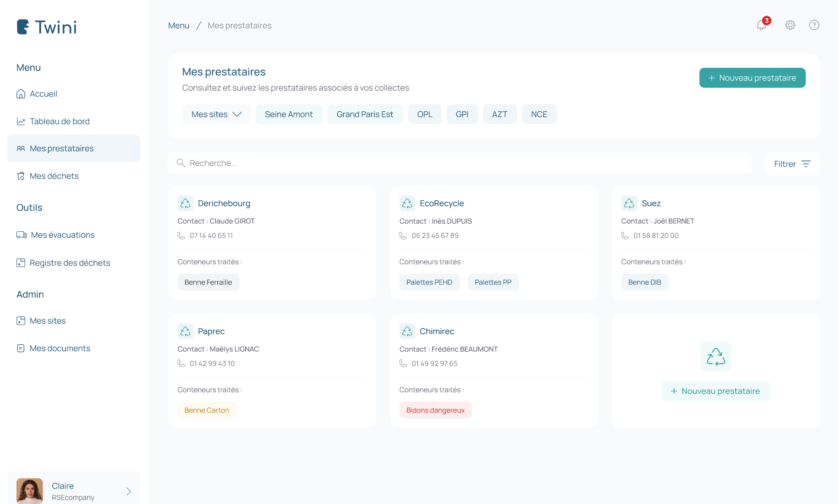Click the Mes déchets icon
The image size is (838, 504).
tap(21, 176)
